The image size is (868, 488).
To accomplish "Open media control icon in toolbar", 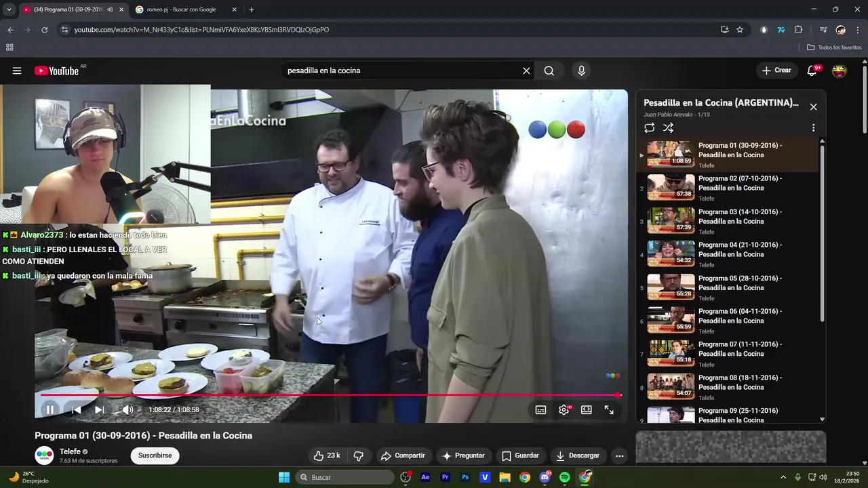I will tap(823, 30).
